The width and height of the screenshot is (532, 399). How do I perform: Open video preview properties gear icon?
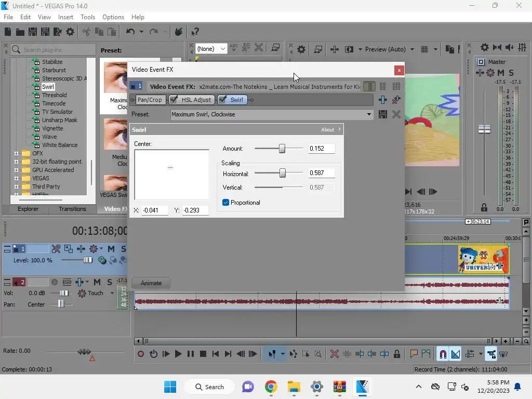tap(301, 49)
